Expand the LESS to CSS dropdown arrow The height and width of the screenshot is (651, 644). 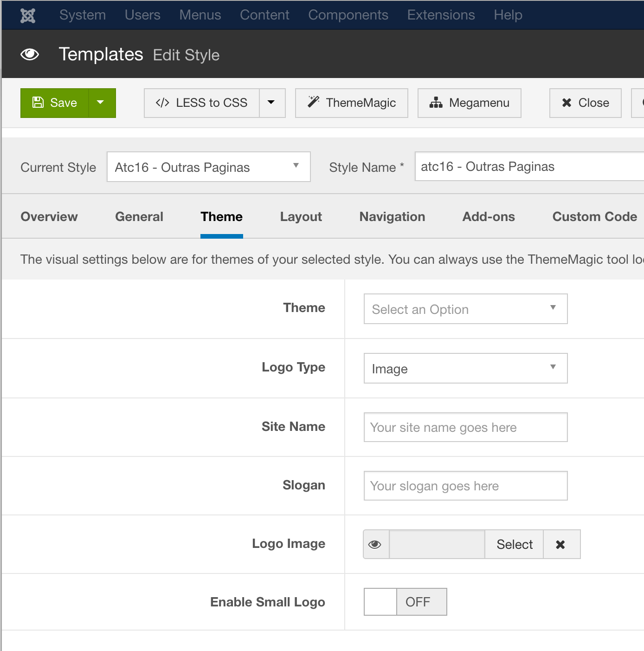tap(272, 103)
